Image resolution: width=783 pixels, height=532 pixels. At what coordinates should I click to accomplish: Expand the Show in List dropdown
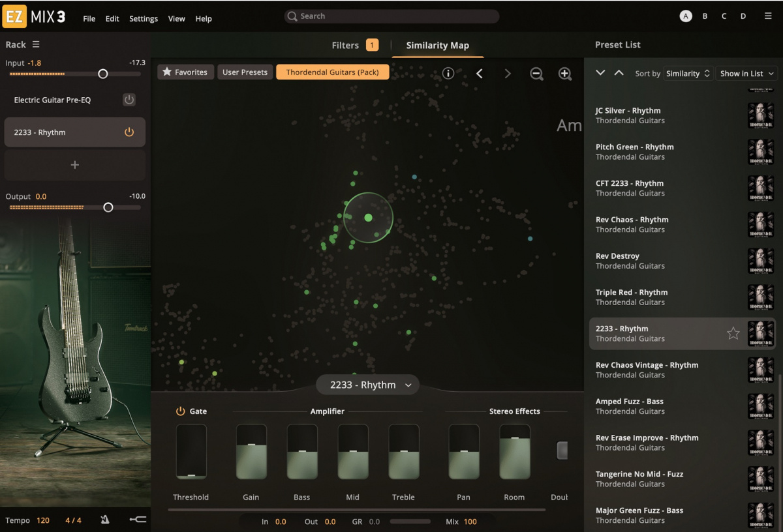746,74
